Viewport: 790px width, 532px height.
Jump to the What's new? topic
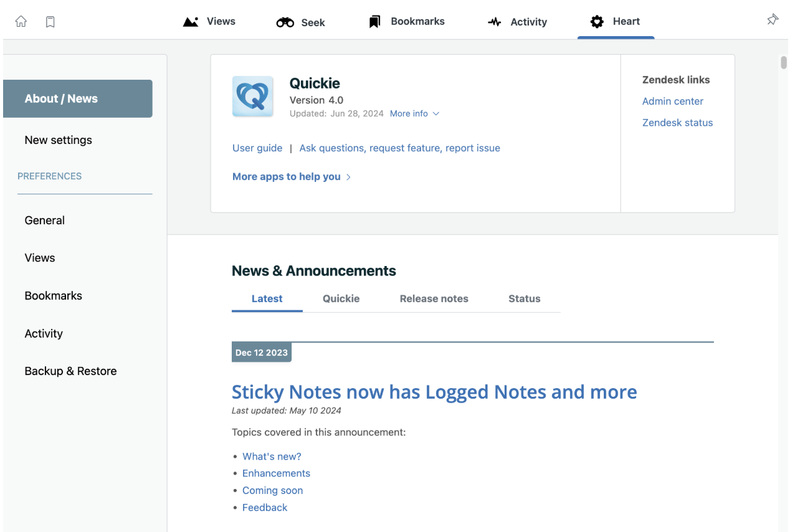coord(272,457)
